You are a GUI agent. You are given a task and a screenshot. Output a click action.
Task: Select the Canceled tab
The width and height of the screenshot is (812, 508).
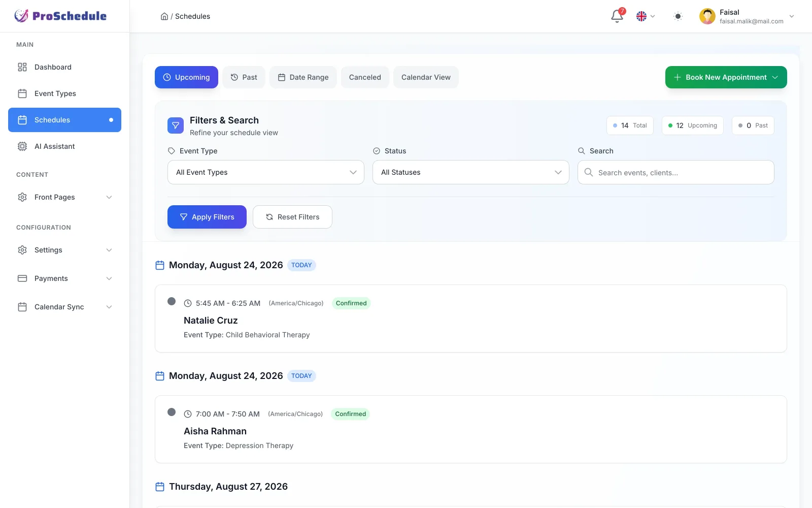[365, 77]
